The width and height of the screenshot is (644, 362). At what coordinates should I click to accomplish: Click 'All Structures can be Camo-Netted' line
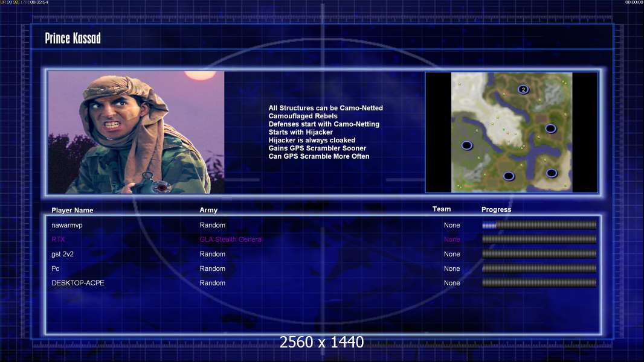(x=326, y=108)
